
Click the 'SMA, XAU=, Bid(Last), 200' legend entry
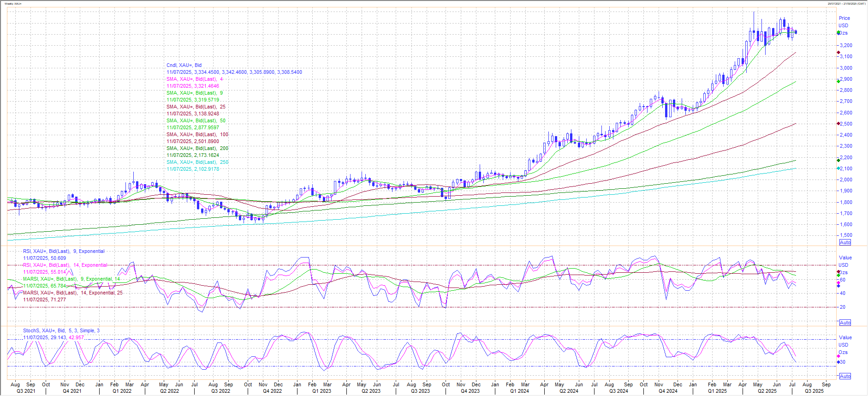click(x=197, y=148)
